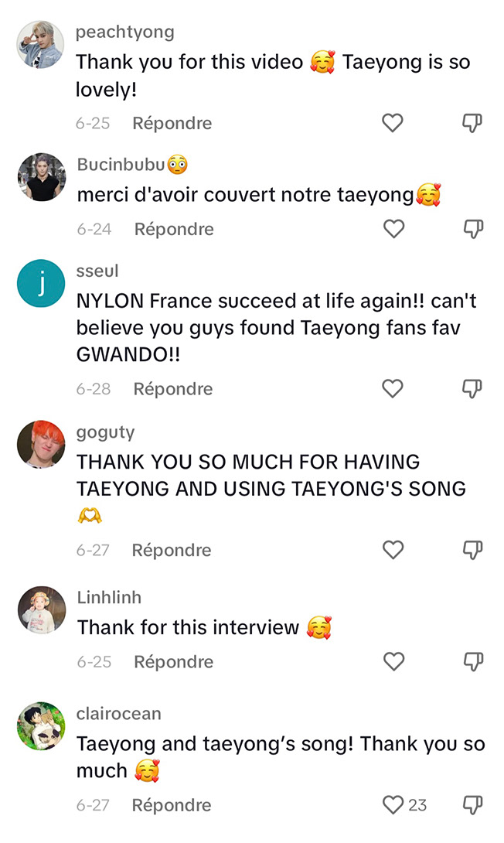The height and width of the screenshot is (843, 504).
Task: Open goguty's orange-haired avatar
Action: coord(42,444)
